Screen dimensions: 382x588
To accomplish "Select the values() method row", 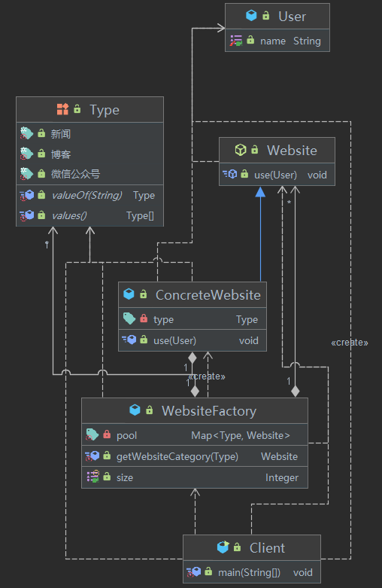I will pyautogui.click(x=90, y=215).
